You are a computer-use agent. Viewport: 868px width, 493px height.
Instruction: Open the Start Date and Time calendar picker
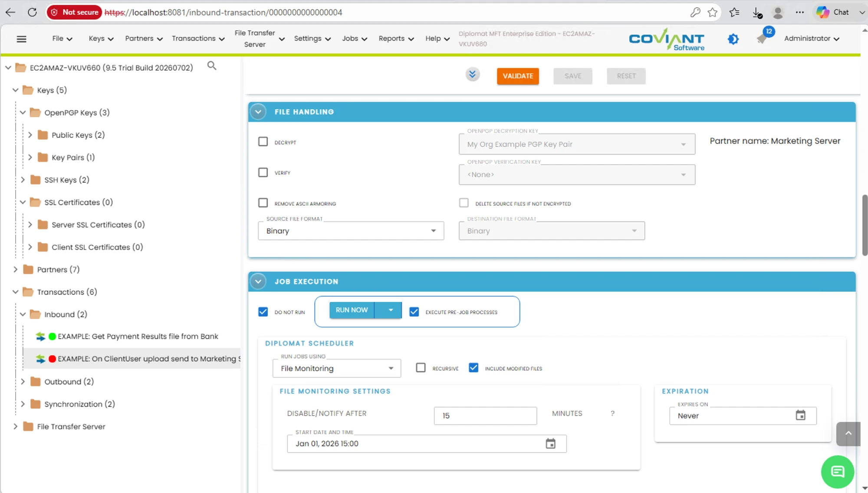[x=550, y=444]
